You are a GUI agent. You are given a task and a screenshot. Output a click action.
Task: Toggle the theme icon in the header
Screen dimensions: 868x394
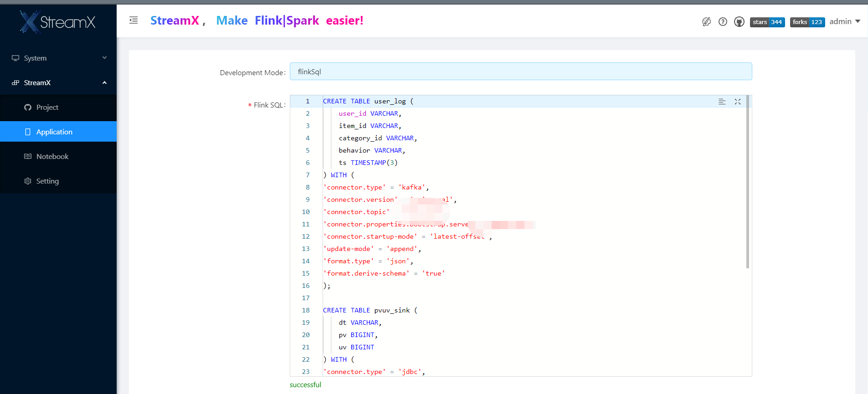click(706, 21)
